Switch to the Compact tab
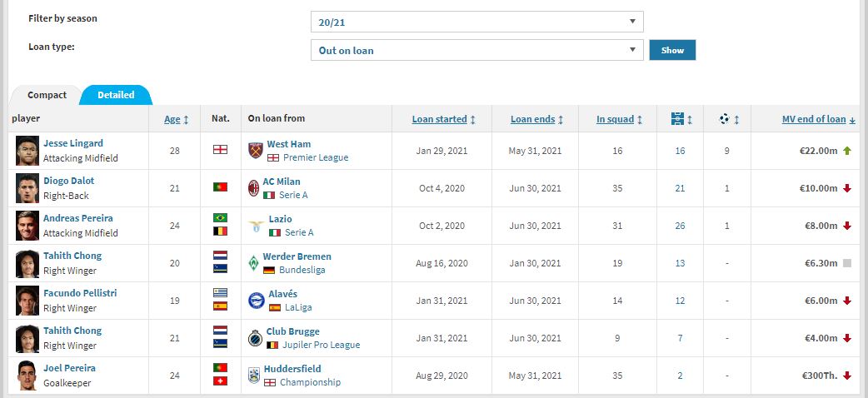The image size is (868, 398). pyautogui.click(x=47, y=95)
